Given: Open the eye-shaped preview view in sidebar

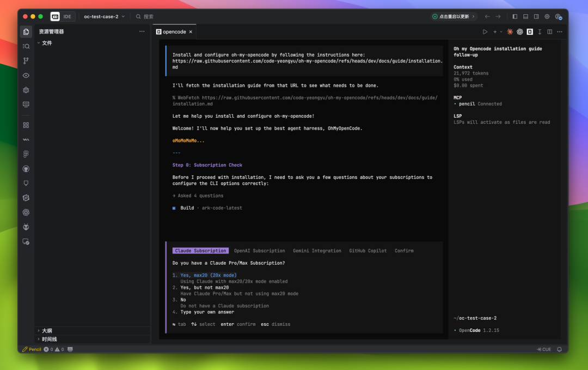Looking at the screenshot, I should (26, 75).
